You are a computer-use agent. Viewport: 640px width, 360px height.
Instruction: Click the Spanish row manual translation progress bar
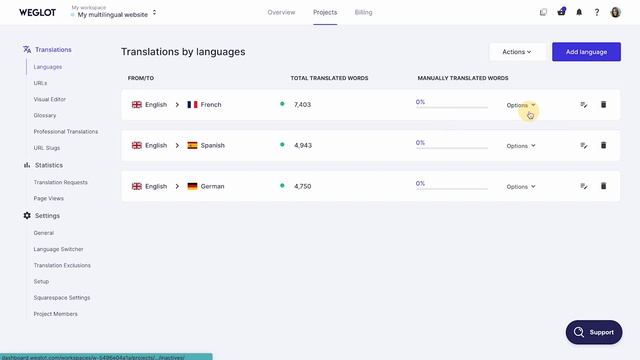coord(451,148)
